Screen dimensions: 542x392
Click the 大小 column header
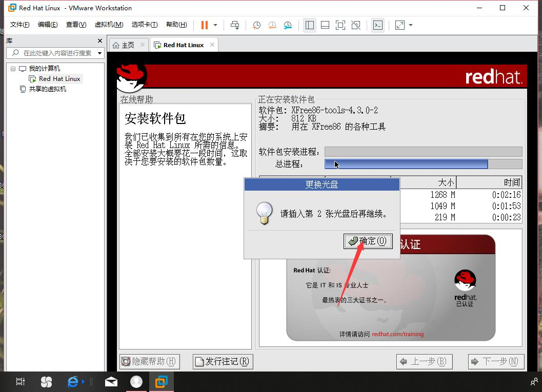click(x=424, y=182)
